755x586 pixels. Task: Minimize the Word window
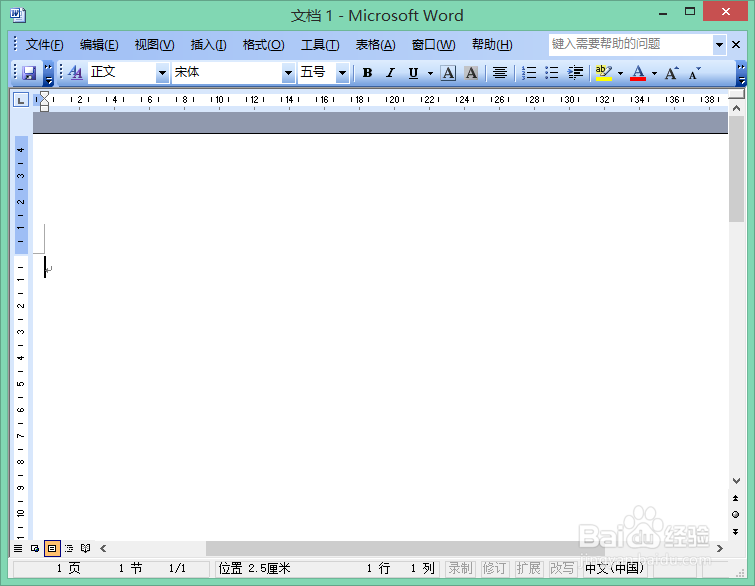[x=664, y=13]
